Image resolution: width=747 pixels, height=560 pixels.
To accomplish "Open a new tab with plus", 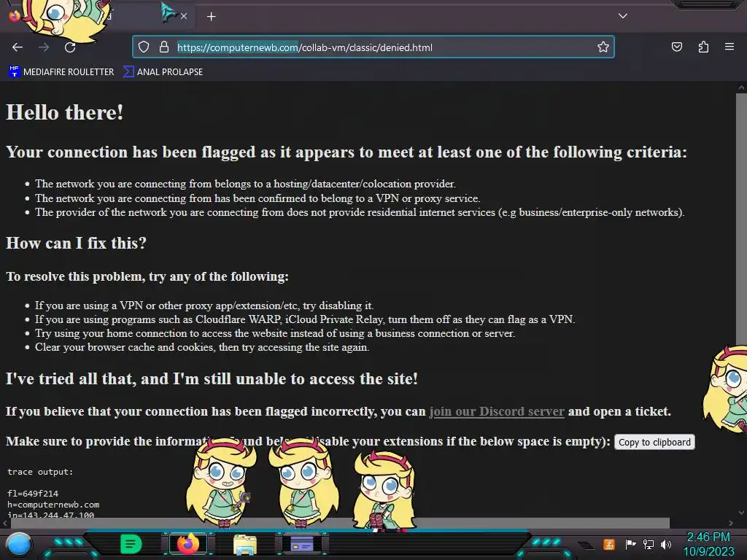I will (211, 17).
